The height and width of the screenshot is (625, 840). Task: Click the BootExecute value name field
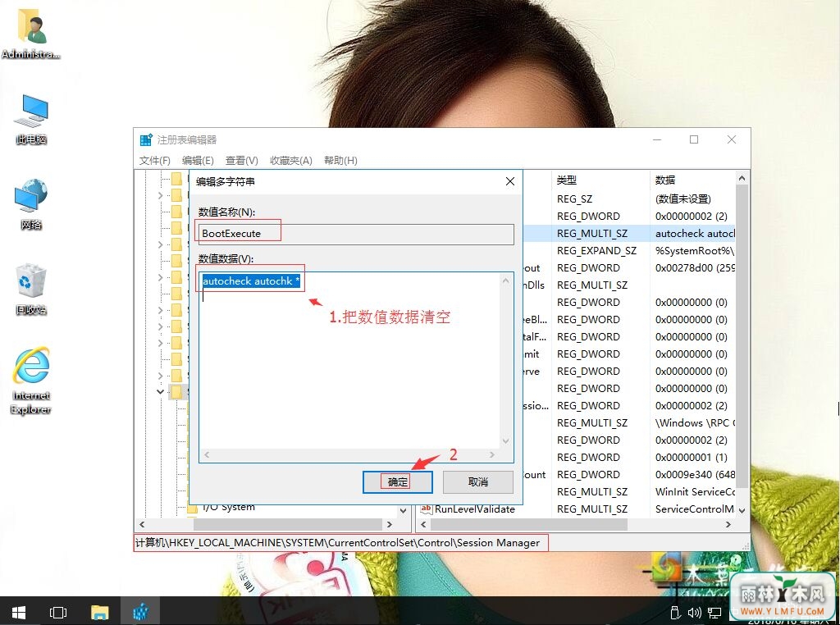[x=356, y=234]
